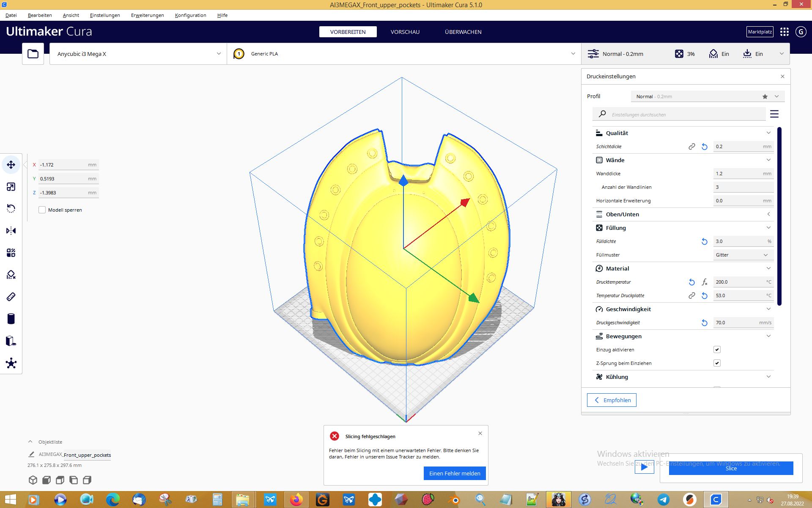Switch to the ÜBERWACHEN tab
The width and height of the screenshot is (812, 508).
coord(463,32)
